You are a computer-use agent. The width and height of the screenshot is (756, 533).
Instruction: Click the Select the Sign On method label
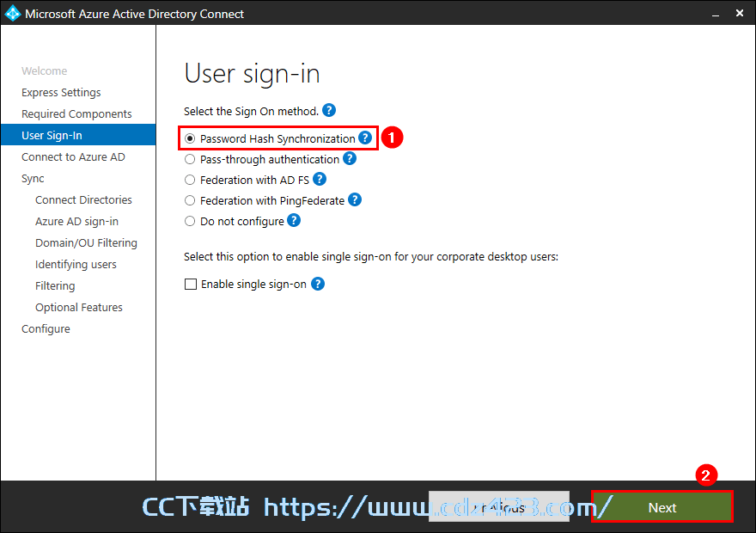(x=251, y=112)
